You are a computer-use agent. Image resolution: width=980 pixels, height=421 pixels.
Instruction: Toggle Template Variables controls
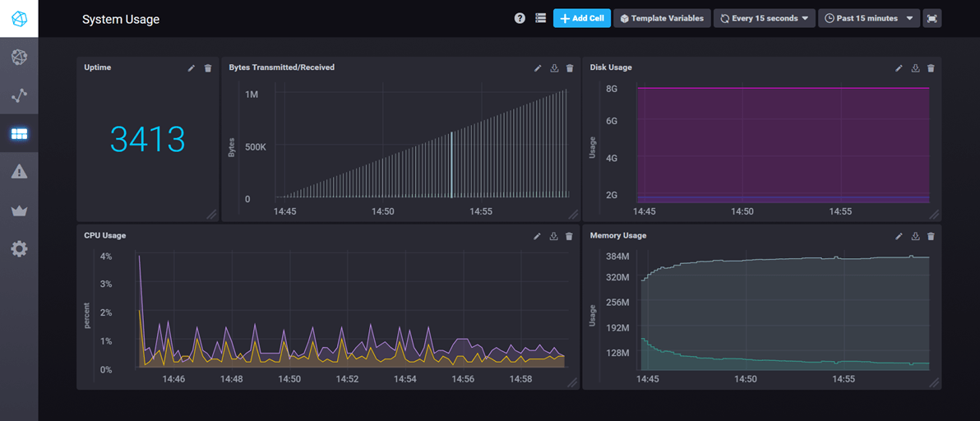662,18
